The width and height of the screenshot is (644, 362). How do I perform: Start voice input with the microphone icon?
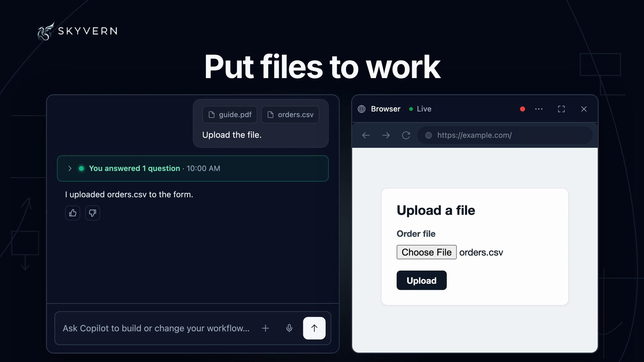(x=289, y=328)
